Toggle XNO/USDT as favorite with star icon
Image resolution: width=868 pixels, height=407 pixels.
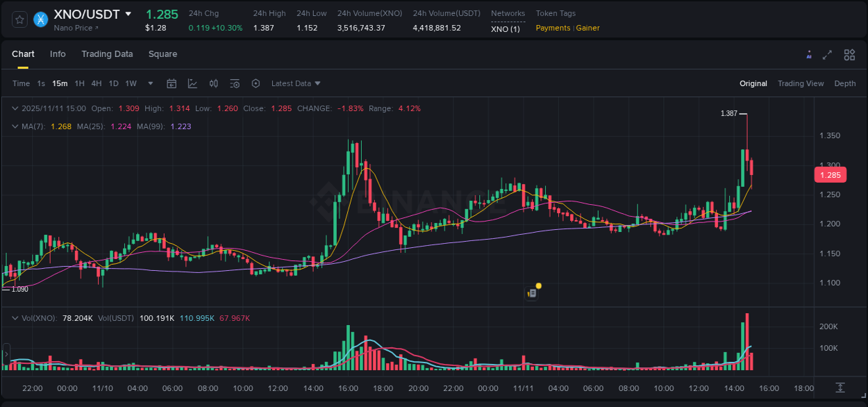19,19
